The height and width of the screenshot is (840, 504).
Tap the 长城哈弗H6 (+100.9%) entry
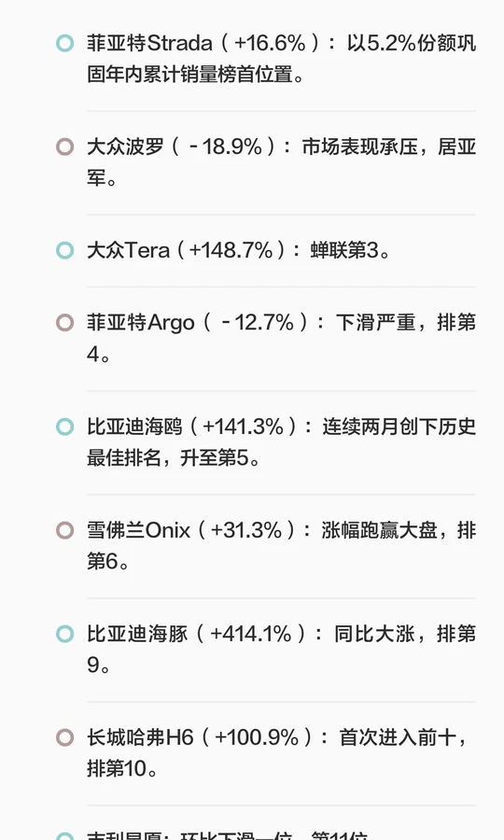point(281,753)
